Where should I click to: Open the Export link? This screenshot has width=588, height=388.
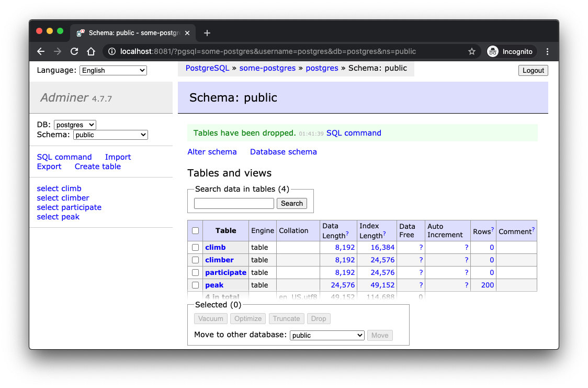[49, 167]
